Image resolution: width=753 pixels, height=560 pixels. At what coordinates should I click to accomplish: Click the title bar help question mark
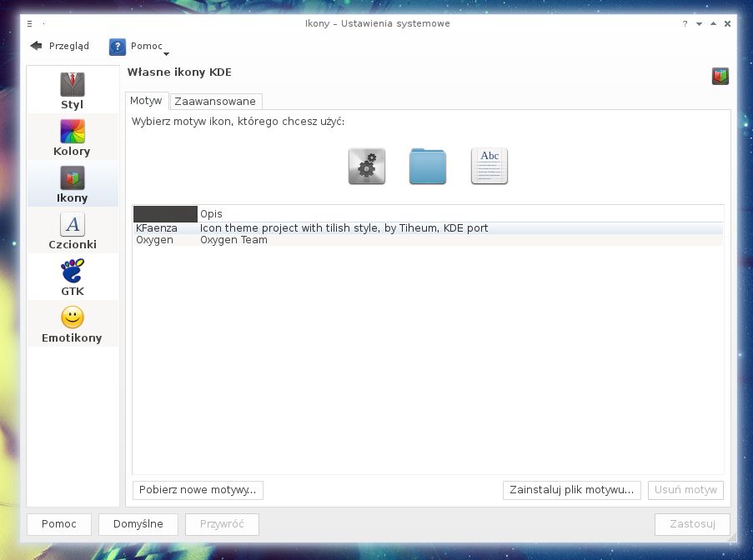point(685,23)
